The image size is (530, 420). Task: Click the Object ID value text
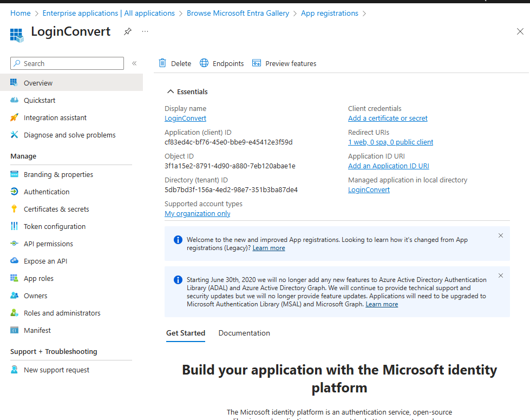coord(230,166)
